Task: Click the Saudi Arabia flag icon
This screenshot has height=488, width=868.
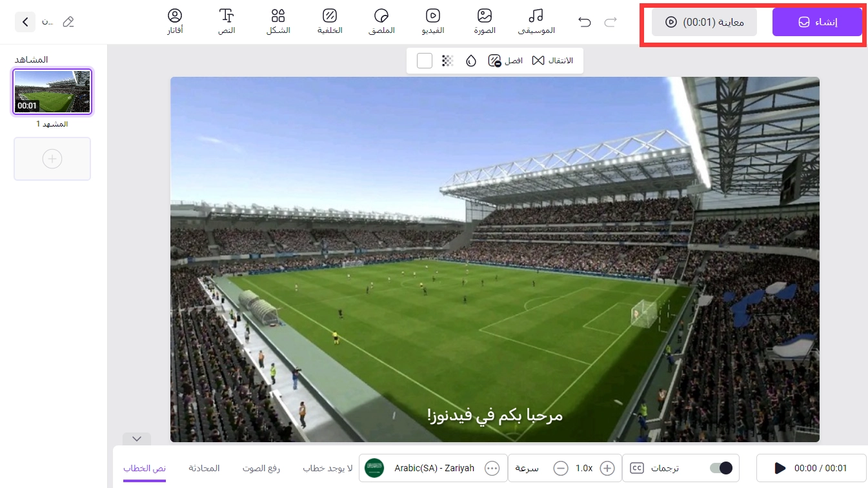Action: point(374,468)
